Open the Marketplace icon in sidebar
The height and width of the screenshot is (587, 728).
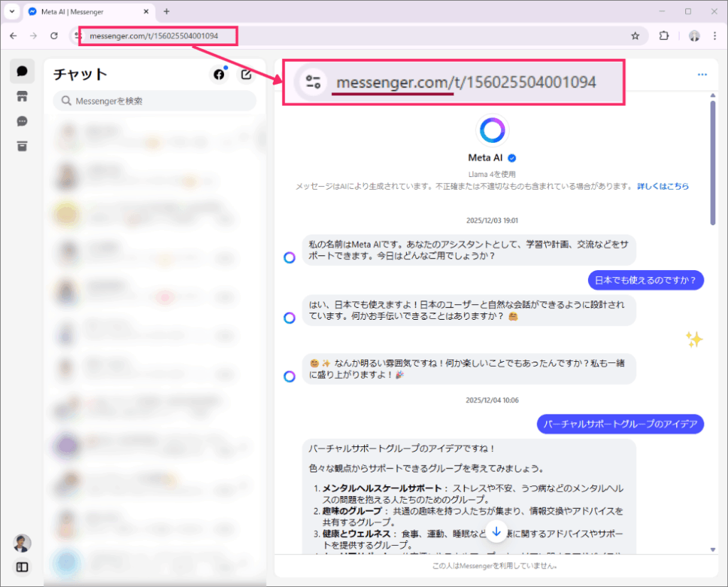pyautogui.click(x=22, y=97)
